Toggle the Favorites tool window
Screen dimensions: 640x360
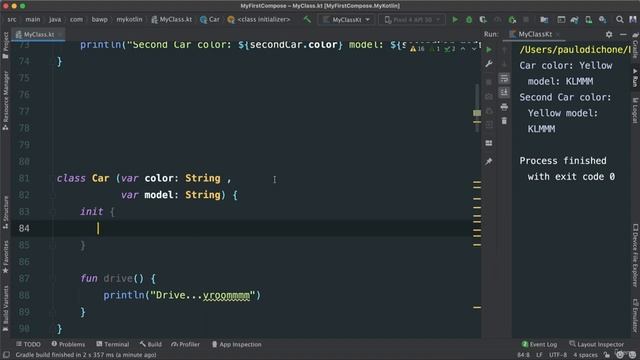(5, 257)
